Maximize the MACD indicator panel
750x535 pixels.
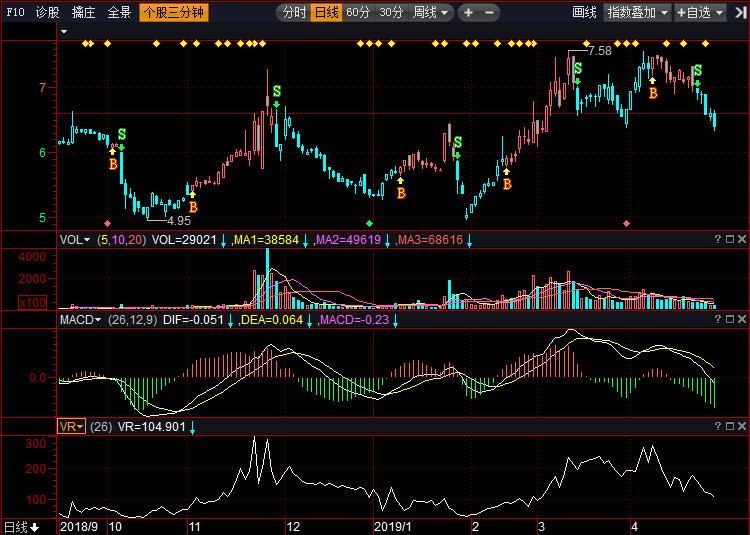(x=730, y=319)
